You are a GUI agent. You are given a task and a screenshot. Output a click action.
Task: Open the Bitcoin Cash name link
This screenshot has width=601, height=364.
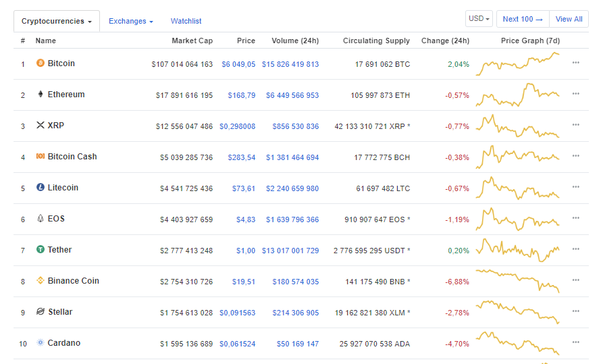(72, 156)
